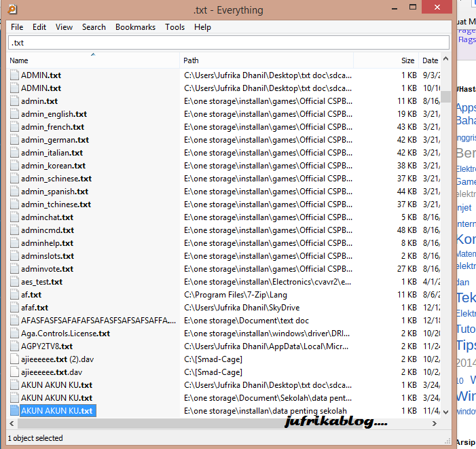Click the file icon of adminchat.txt
This screenshot has width=476, height=449.
click(x=14, y=217)
